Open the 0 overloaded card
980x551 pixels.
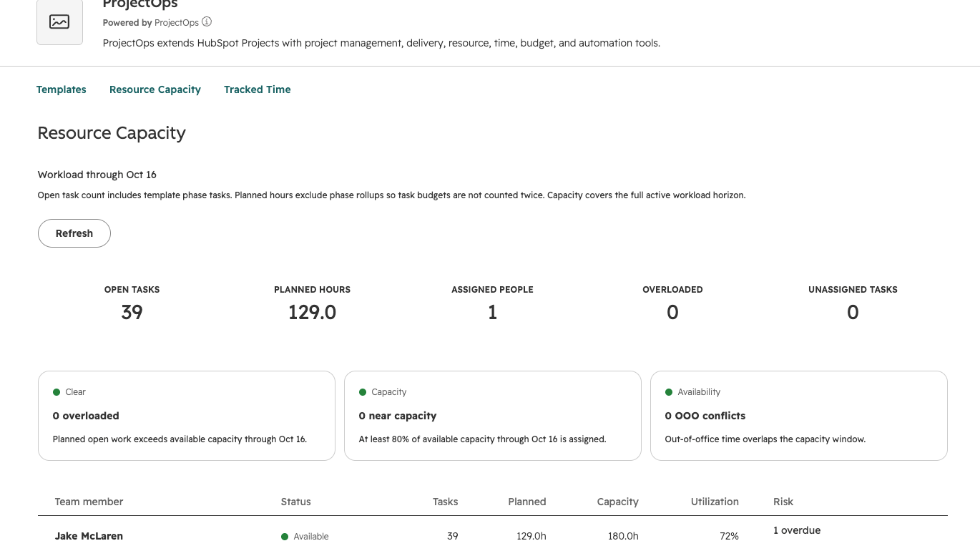click(187, 416)
